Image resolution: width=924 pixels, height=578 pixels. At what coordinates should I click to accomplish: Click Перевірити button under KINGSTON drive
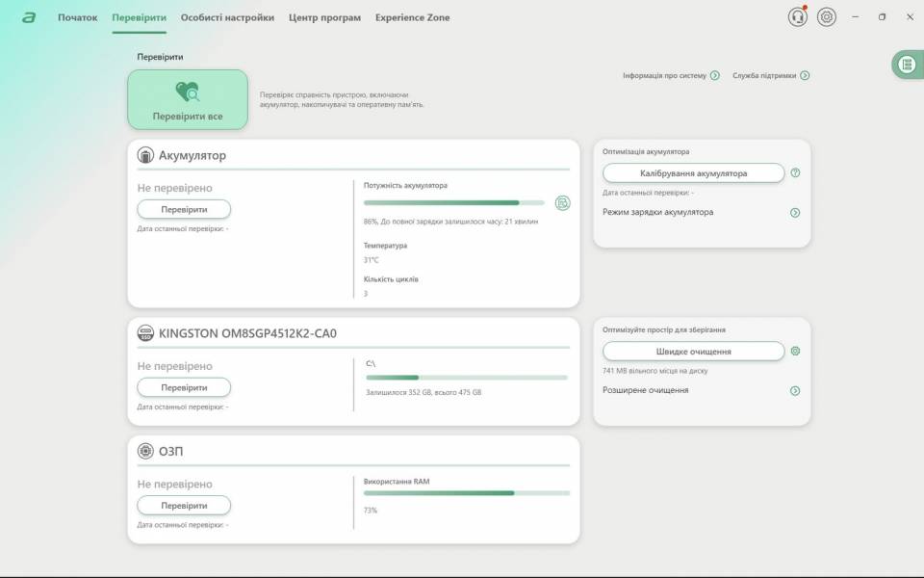(x=184, y=387)
